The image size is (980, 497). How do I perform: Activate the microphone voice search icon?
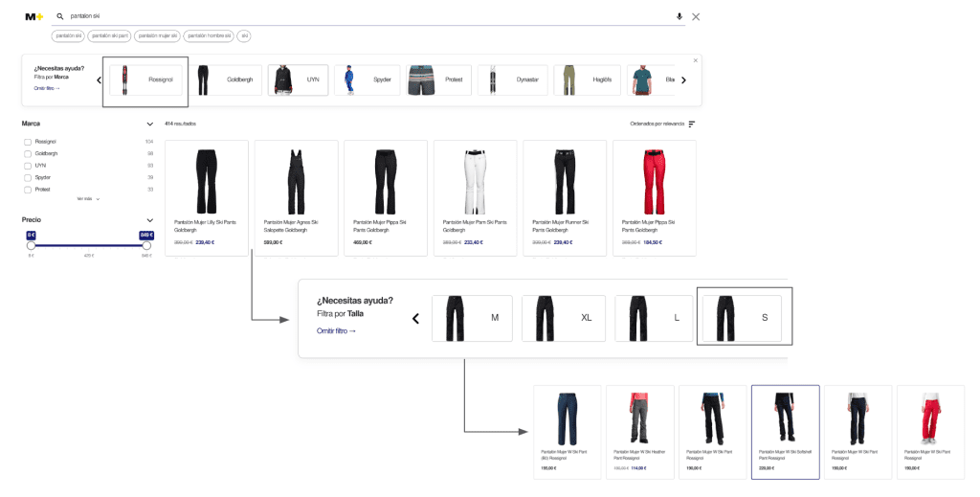[679, 16]
